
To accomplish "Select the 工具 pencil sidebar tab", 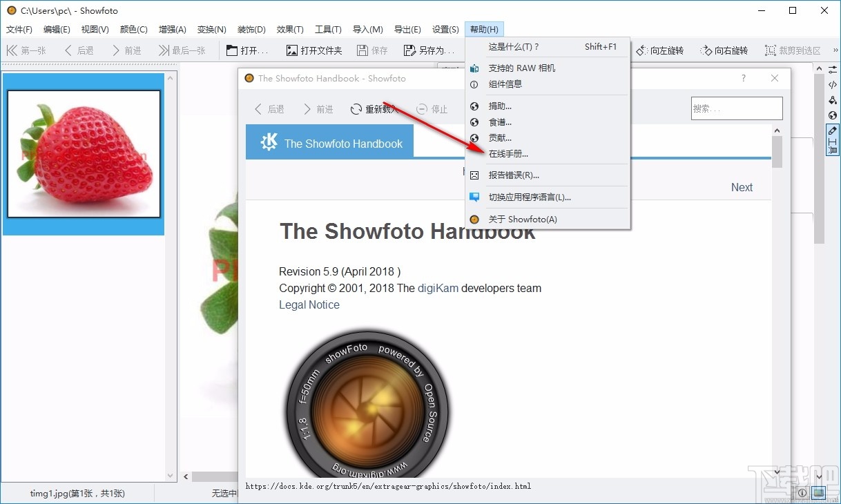I will [833, 140].
